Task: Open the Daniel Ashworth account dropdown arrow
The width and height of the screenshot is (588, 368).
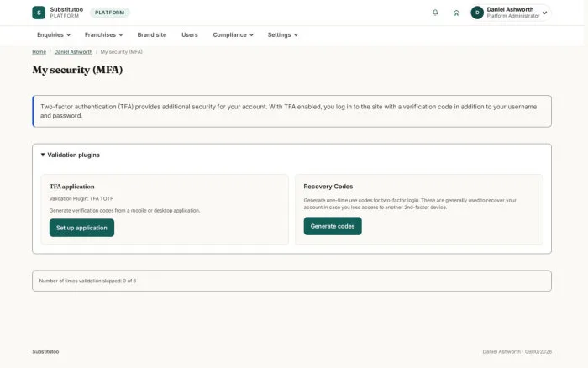Action: coord(544,13)
